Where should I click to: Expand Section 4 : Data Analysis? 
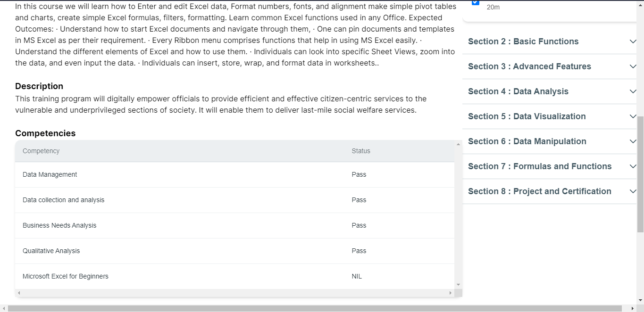point(518,91)
